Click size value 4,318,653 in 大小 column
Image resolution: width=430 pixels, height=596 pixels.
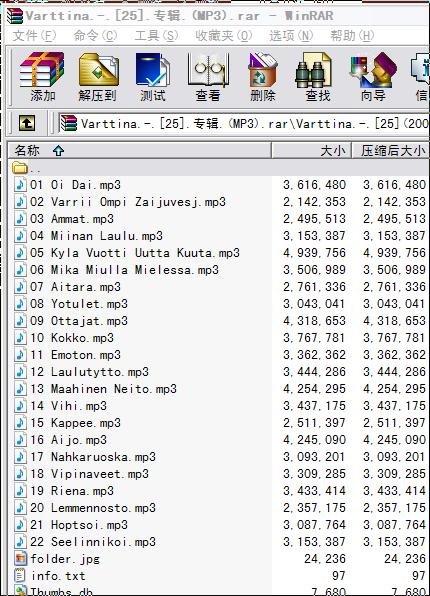[314, 321]
